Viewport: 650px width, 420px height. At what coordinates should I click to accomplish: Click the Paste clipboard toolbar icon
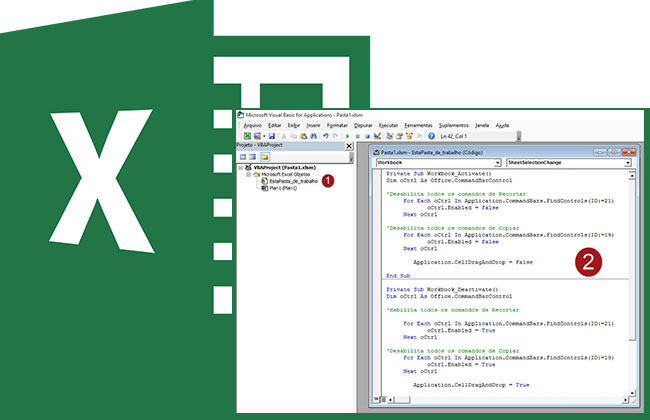click(304, 136)
